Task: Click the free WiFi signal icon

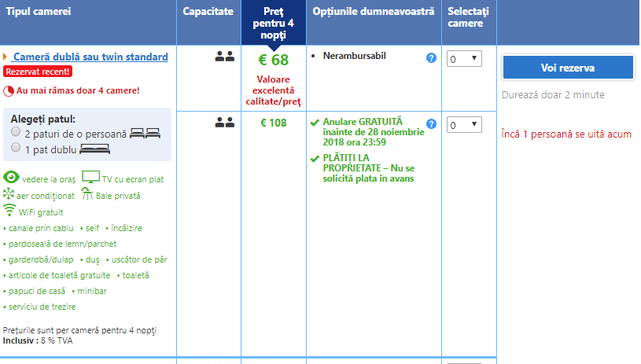Action: pyautogui.click(x=9, y=211)
